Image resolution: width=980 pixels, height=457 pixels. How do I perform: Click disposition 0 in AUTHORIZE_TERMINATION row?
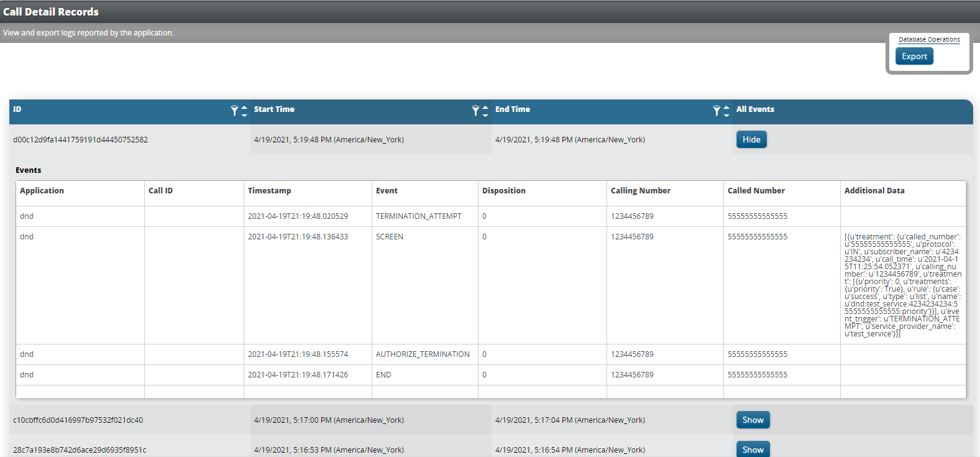pos(484,354)
